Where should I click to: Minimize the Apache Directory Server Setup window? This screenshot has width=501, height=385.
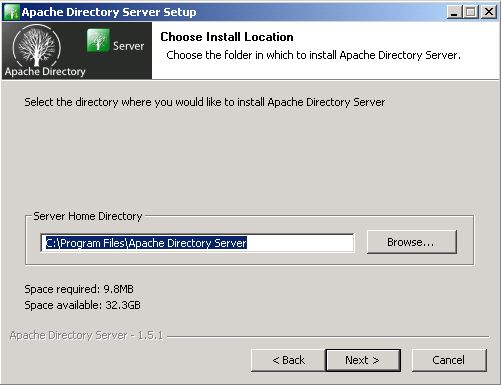tap(454, 12)
